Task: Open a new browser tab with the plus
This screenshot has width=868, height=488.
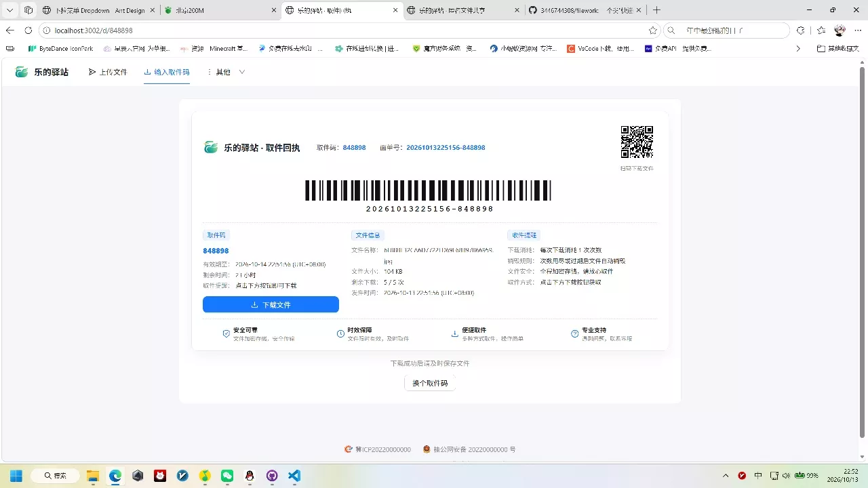Action: tap(656, 10)
